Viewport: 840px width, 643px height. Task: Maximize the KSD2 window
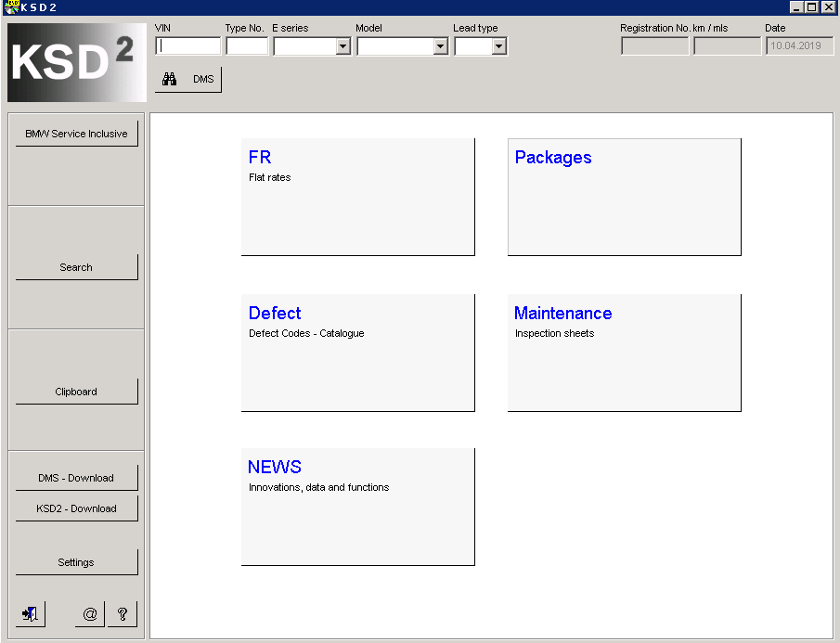click(x=812, y=7)
